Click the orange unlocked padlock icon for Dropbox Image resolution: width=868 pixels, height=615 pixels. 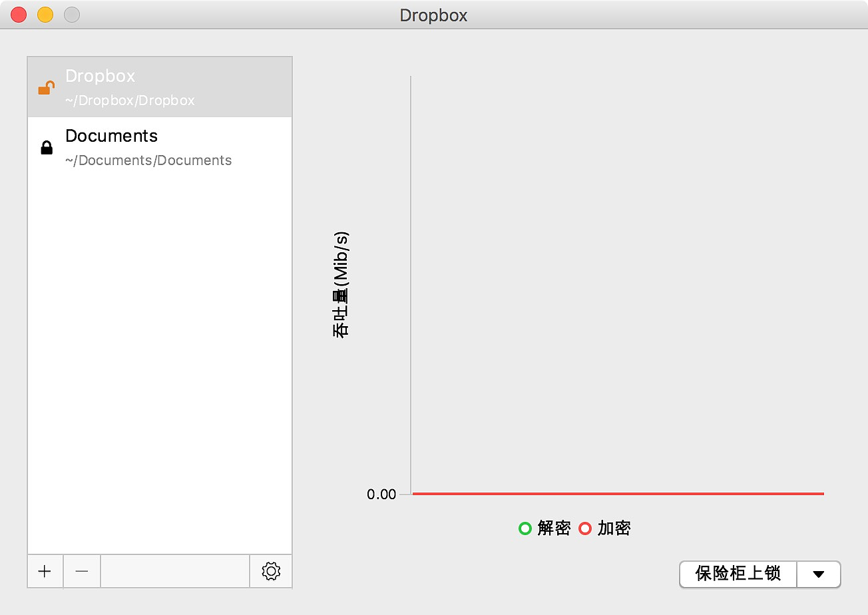(46, 88)
